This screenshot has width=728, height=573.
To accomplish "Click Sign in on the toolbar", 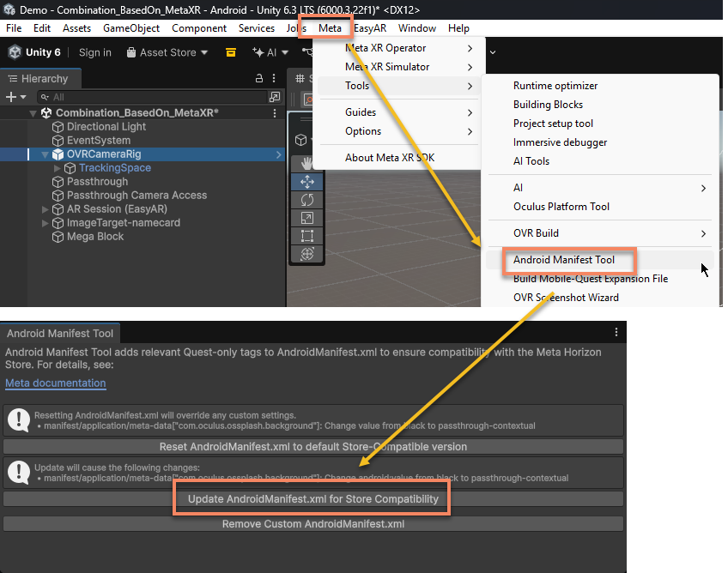I will (94, 52).
